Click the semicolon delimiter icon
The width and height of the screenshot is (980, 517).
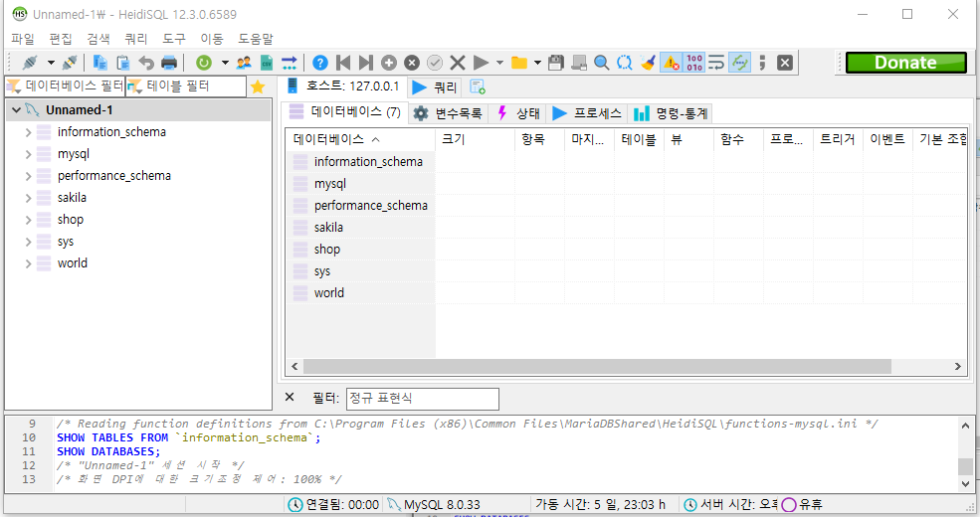762,63
